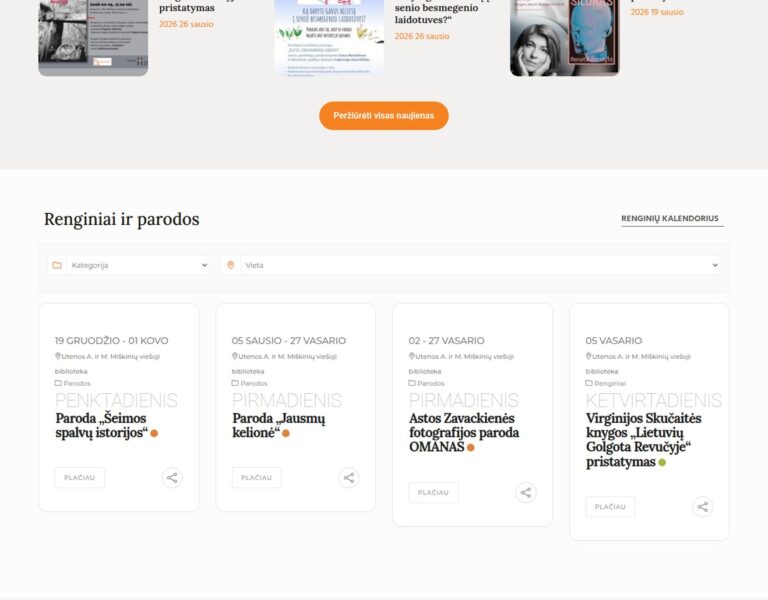Click Plačiau under Jausmų kelionė exhibition

[x=256, y=478]
